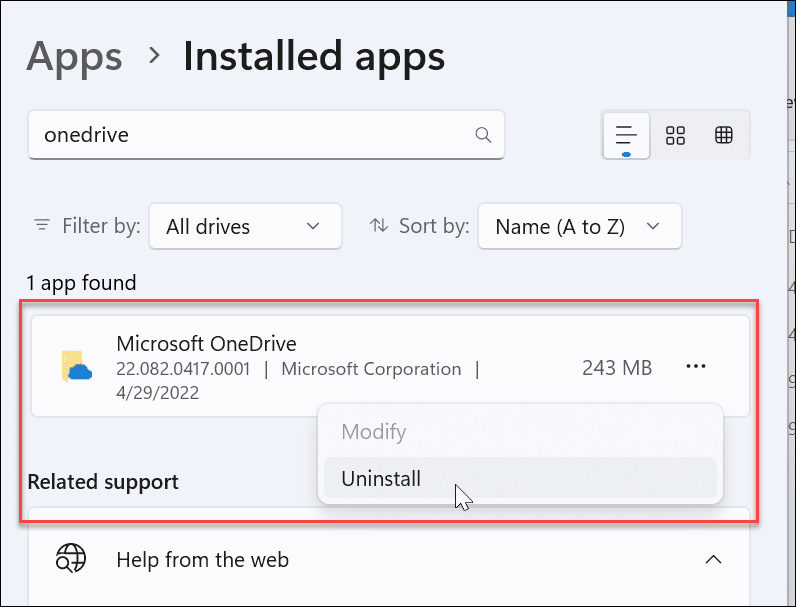This screenshot has height=607, width=796.
Task: Open the three-dot menu for Microsoft OneDrive
Action: [x=695, y=366]
